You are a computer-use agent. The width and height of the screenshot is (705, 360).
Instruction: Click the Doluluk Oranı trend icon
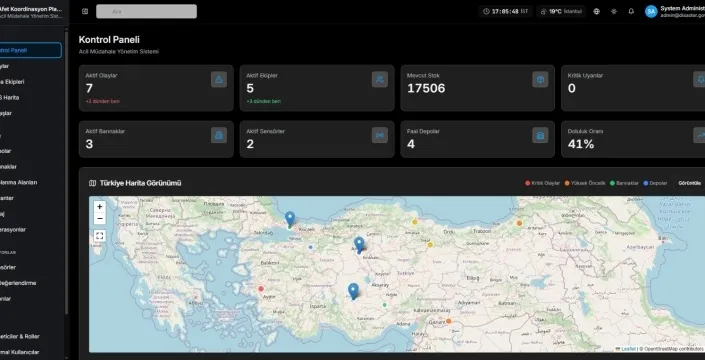700,135
